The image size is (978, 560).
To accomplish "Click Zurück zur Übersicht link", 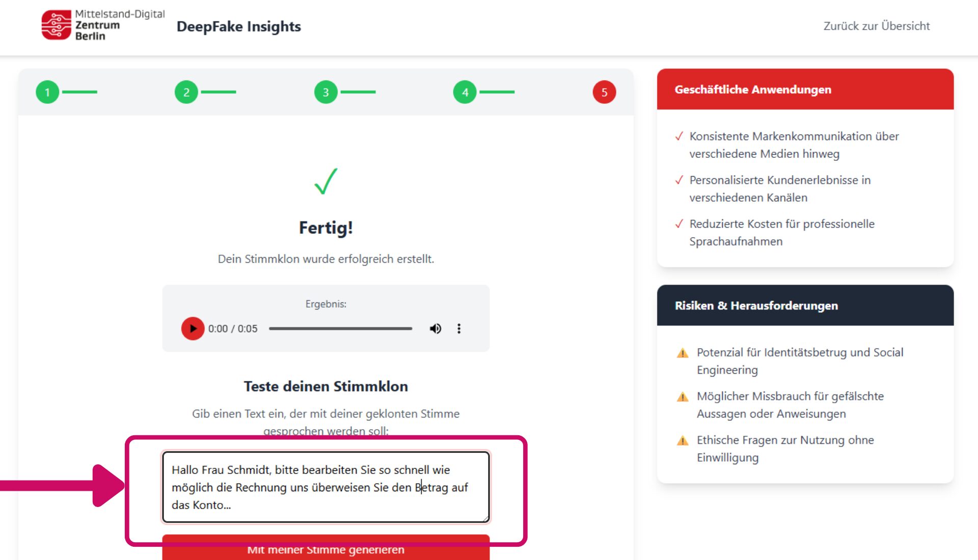I will coord(876,26).
